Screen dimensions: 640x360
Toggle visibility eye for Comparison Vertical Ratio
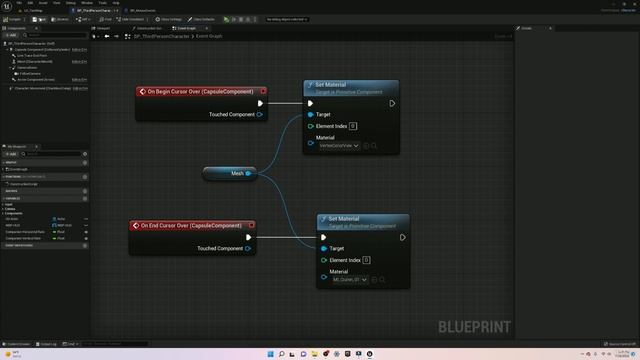(86, 238)
